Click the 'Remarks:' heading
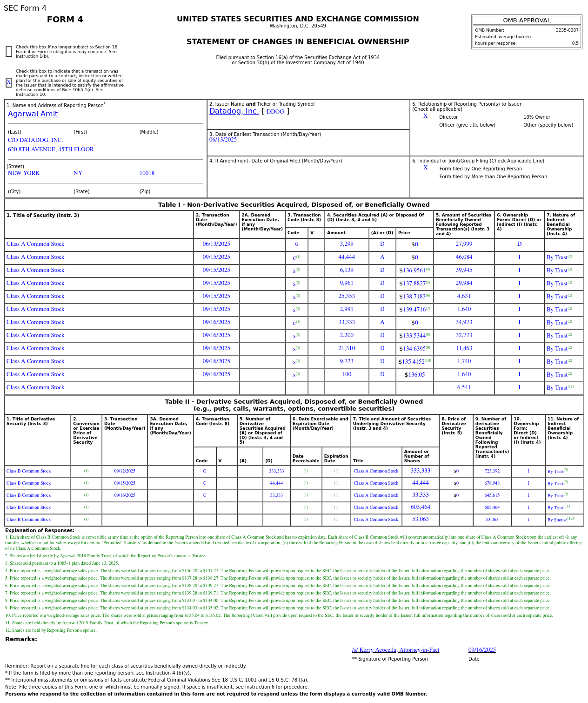 click(21, 639)
